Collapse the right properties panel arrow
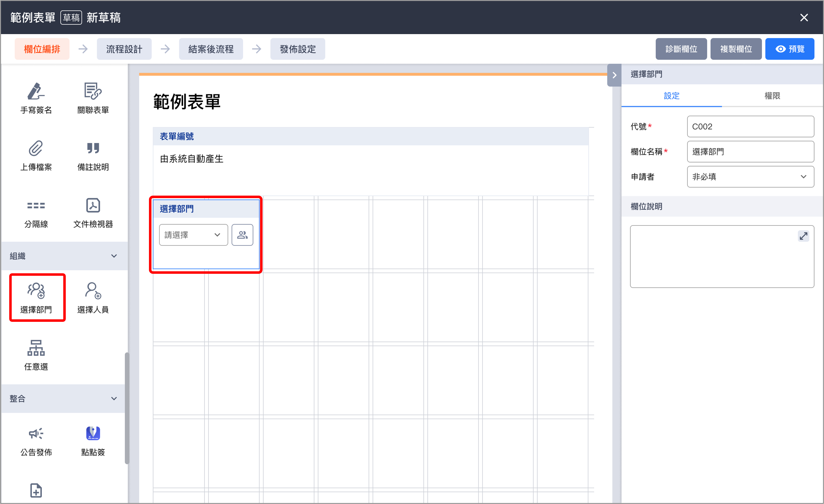 point(614,75)
